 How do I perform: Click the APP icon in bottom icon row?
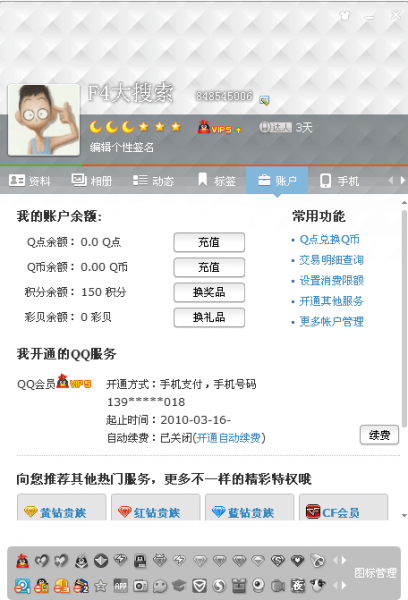(120, 585)
